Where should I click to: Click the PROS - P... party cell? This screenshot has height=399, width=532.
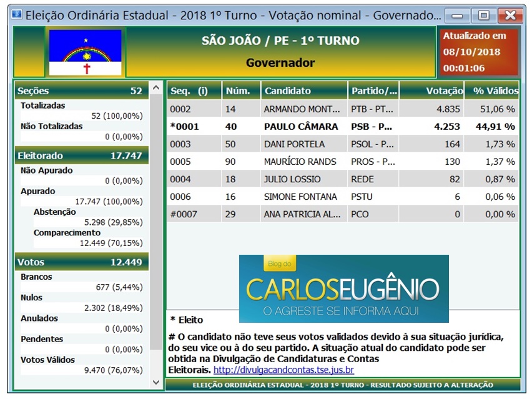point(373,162)
